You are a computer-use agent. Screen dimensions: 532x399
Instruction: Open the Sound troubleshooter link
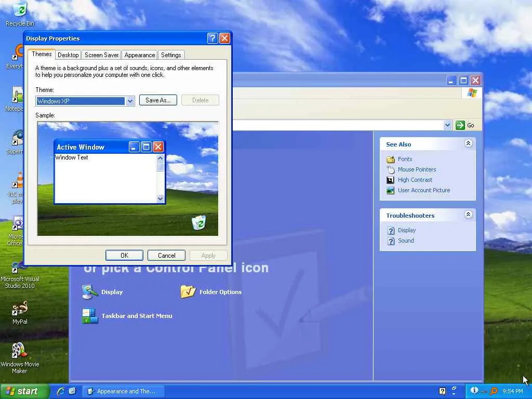click(x=406, y=241)
